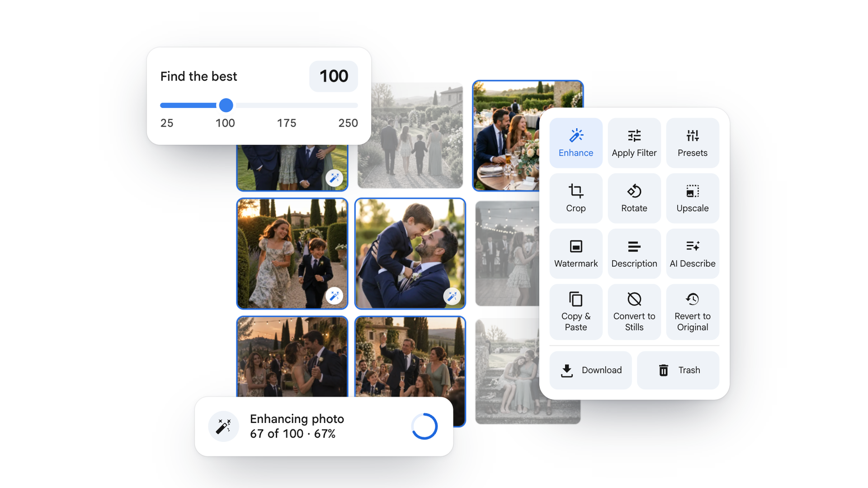
Task: Select the girl and boy running photo
Action: point(292,253)
